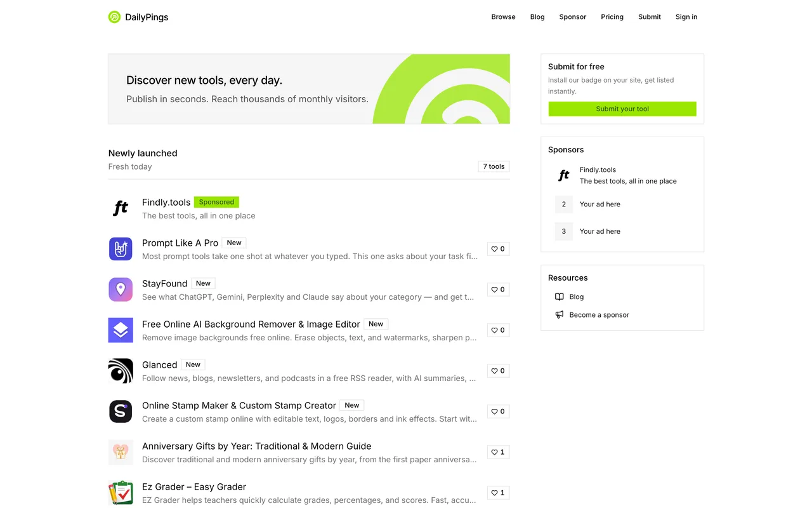Image resolution: width=812 pixels, height=508 pixels.
Task: Like the Anniversary Gifts by Year guide
Action: pyautogui.click(x=498, y=452)
